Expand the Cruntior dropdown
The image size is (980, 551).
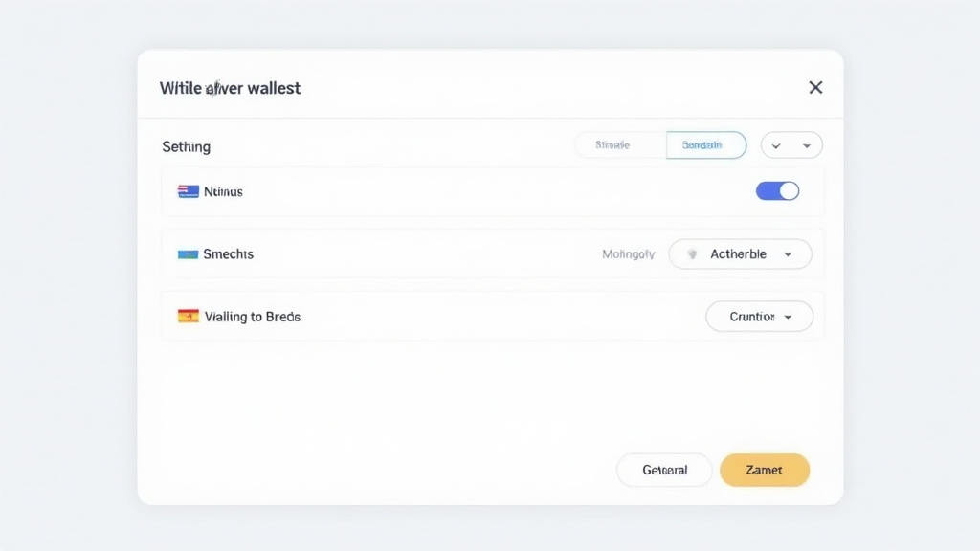click(x=759, y=317)
